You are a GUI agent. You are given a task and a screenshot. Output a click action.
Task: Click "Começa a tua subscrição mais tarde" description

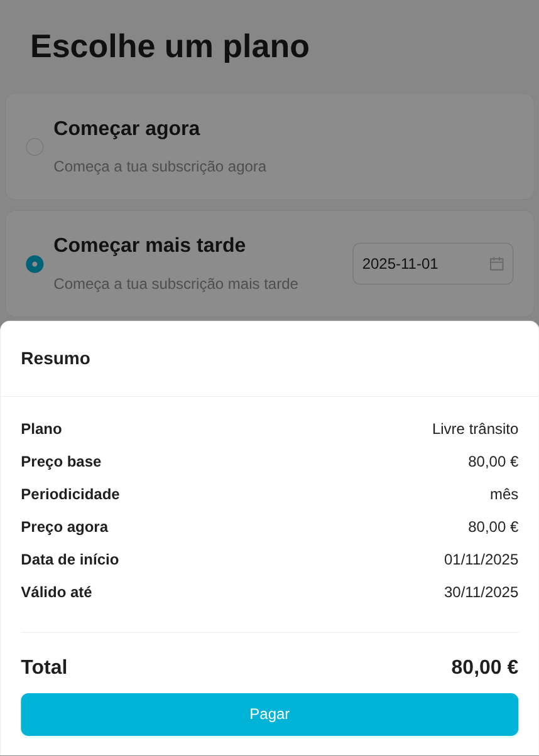click(176, 284)
